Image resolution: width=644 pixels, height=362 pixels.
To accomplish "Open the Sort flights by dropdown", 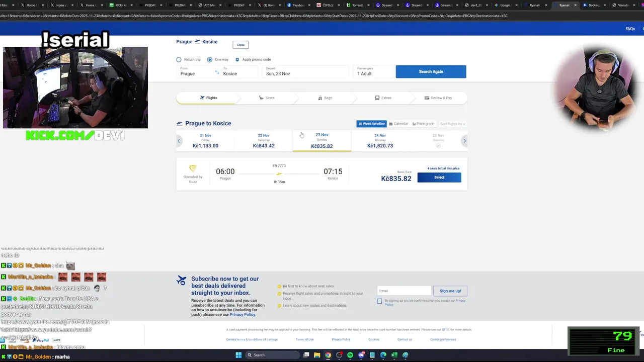I will pyautogui.click(x=452, y=124).
